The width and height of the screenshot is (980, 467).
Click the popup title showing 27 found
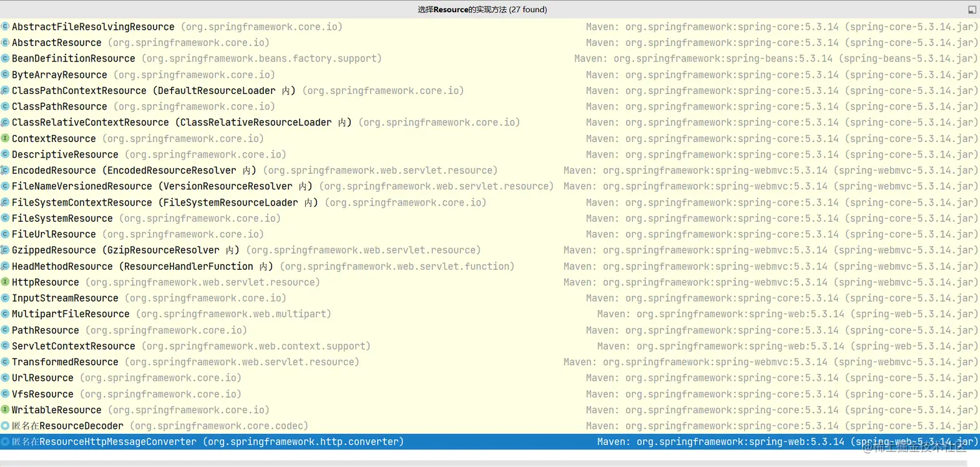(482, 10)
